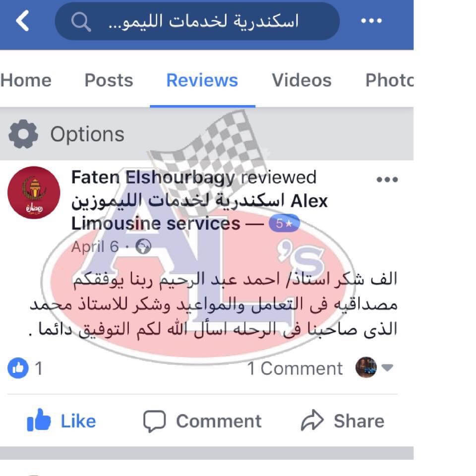Expand the commenting-as profile dropdown arrow
Viewport: 476px width, 476px height.
point(387,367)
